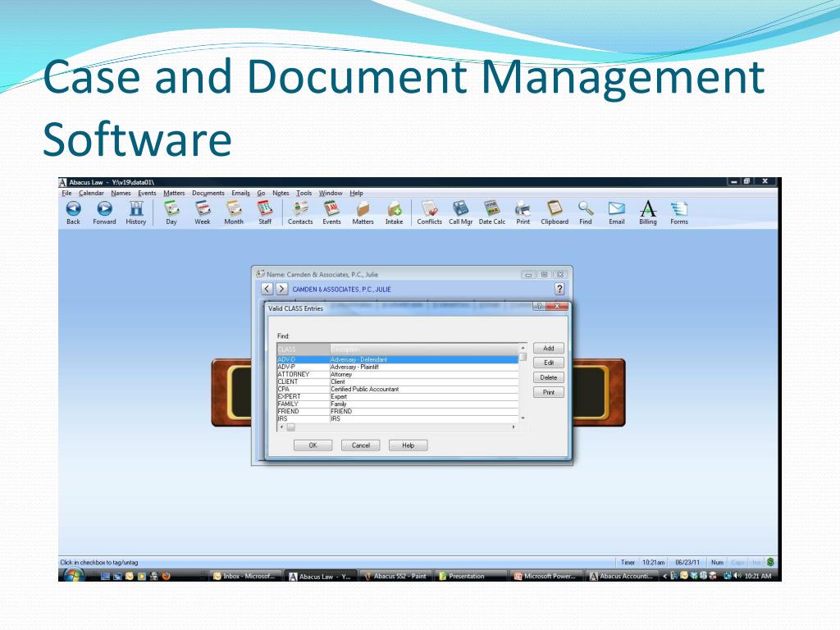The height and width of the screenshot is (630, 840).
Task: Click the Forward navigation icon
Action: pos(104,212)
